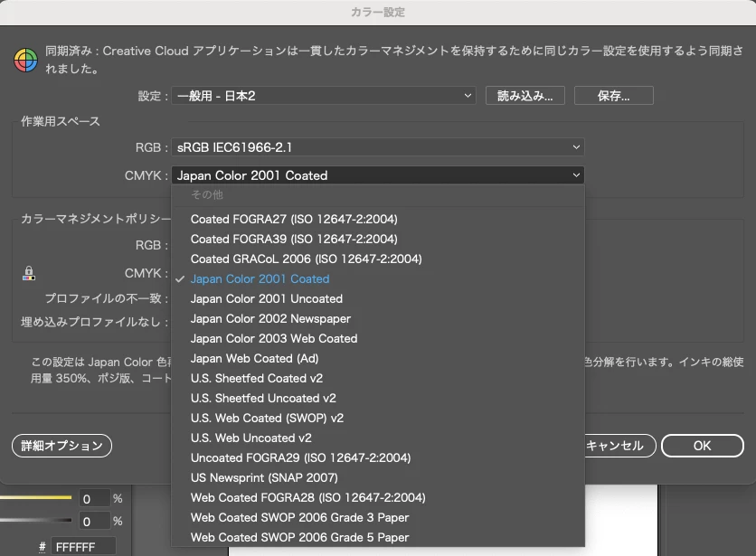The width and height of the screenshot is (756, 556).
Task: Select U.S. Web Uncoated v2
Action: [378, 438]
